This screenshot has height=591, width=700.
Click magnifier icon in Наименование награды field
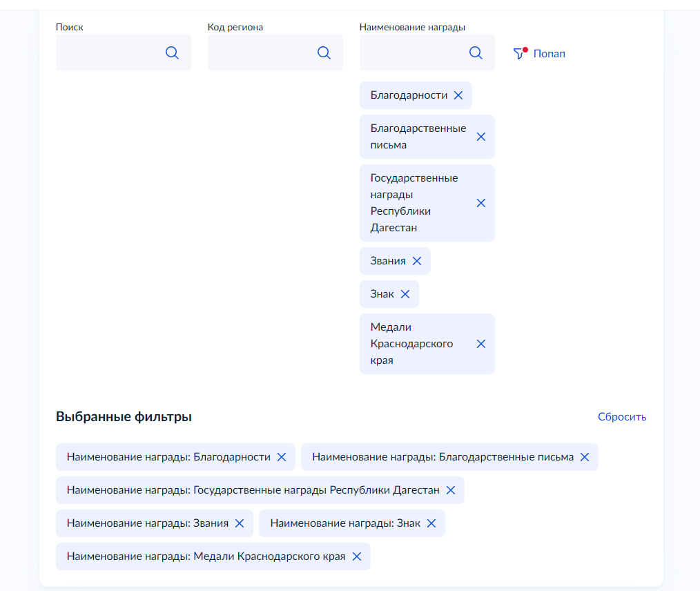click(476, 52)
